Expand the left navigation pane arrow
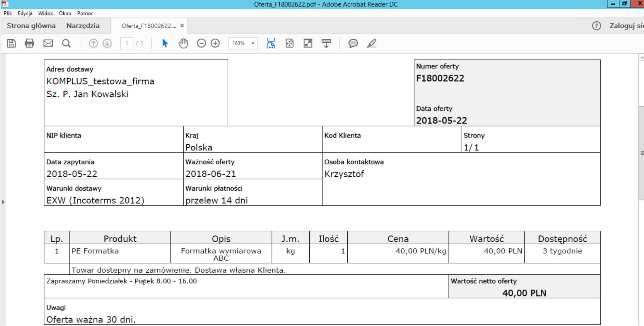This screenshot has height=326, width=644. point(3,202)
